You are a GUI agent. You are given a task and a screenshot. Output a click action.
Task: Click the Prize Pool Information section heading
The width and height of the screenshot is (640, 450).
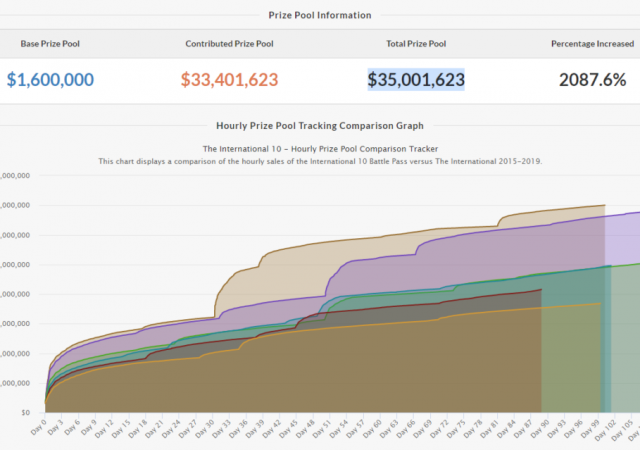pyautogui.click(x=320, y=15)
